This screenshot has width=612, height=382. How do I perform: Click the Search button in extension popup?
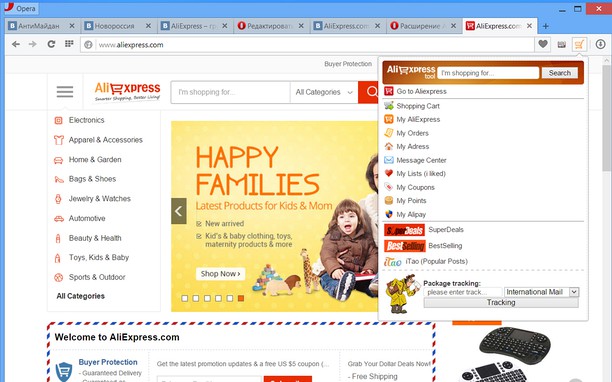tap(560, 73)
